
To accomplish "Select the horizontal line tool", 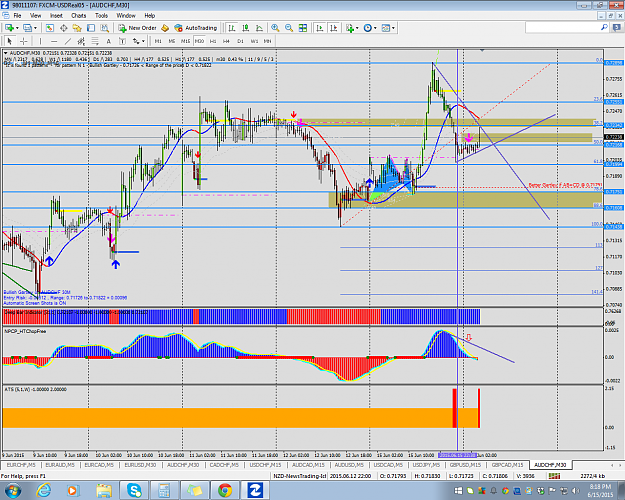I will [54, 41].
